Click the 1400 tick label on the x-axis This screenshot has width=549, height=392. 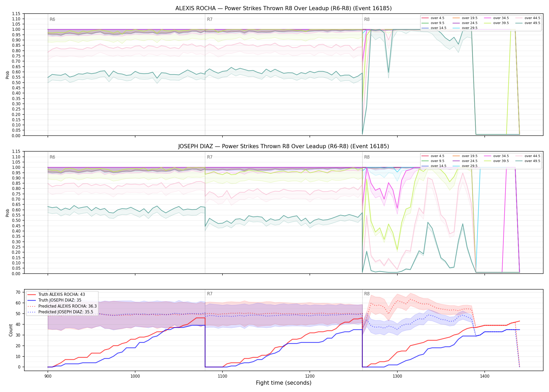(x=485, y=376)
